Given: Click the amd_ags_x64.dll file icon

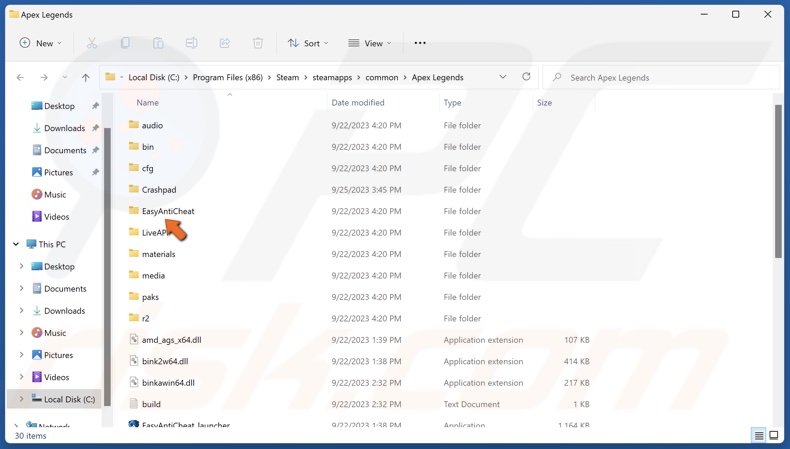Looking at the screenshot, I should [134, 339].
